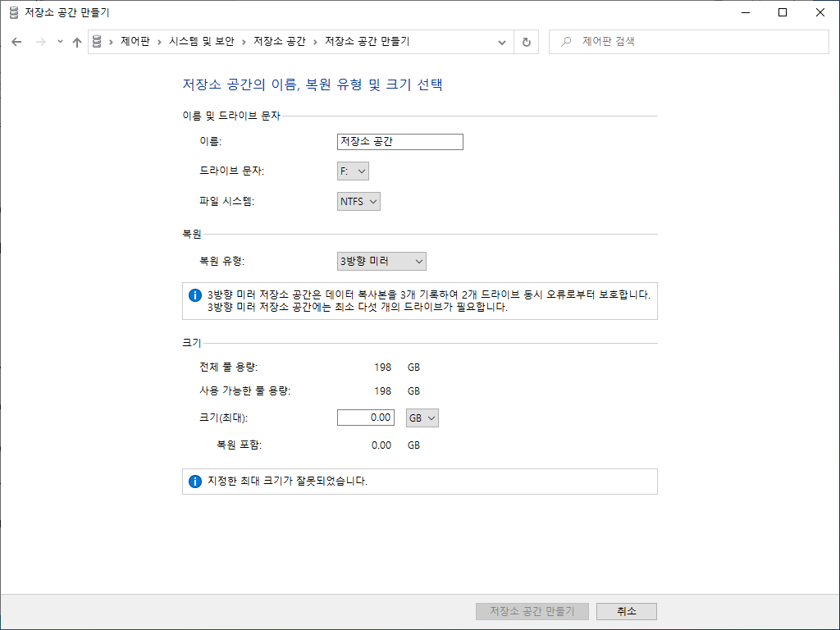Click the heading 저장소 공간의 이름, 복원 유형 및 크기 선택
The height and width of the screenshot is (630, 840).
pos(313,84)
